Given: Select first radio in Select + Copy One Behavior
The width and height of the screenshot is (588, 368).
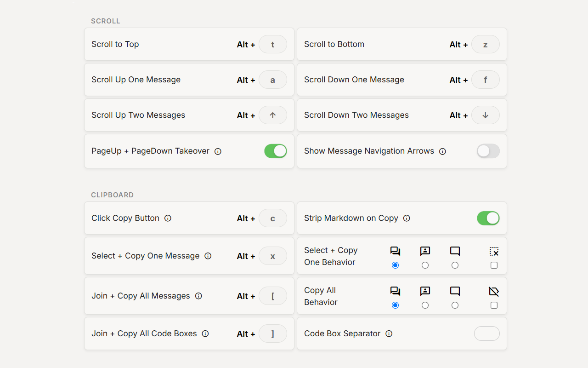Looking at the screenshot, I should tap(395, 265).
